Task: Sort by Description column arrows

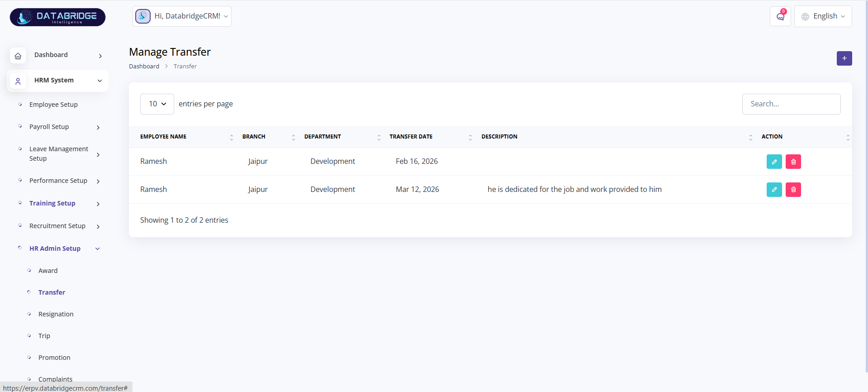Action: click(x=751, y=137)
